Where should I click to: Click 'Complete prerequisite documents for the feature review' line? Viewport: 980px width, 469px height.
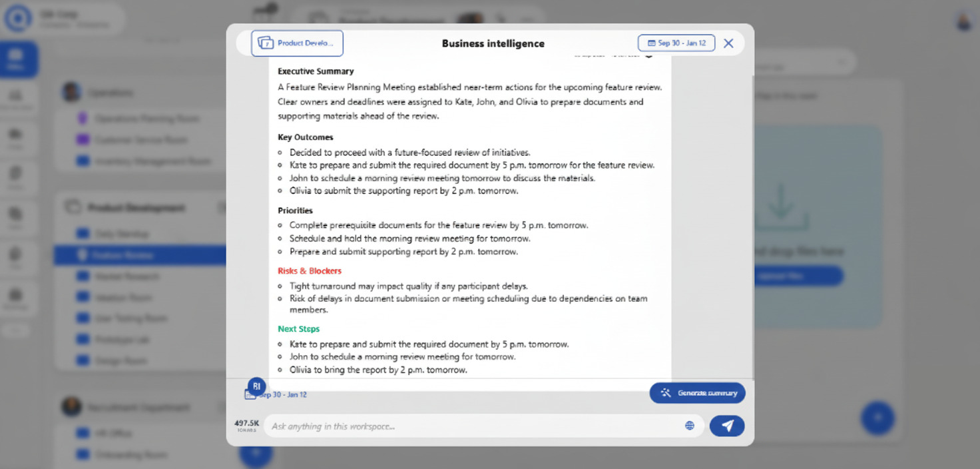439,225
